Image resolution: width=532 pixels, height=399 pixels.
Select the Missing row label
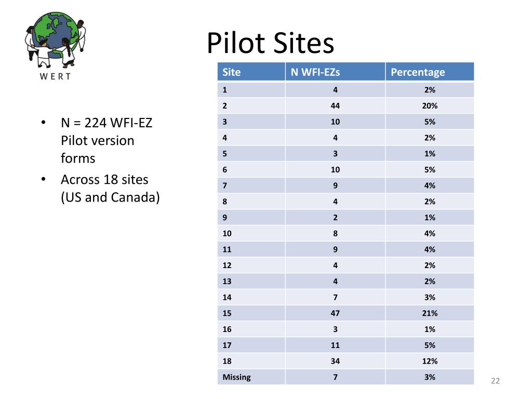[236, 377]
